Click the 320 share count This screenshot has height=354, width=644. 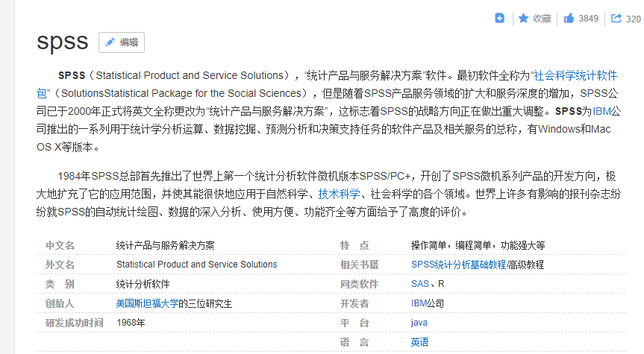633,19
